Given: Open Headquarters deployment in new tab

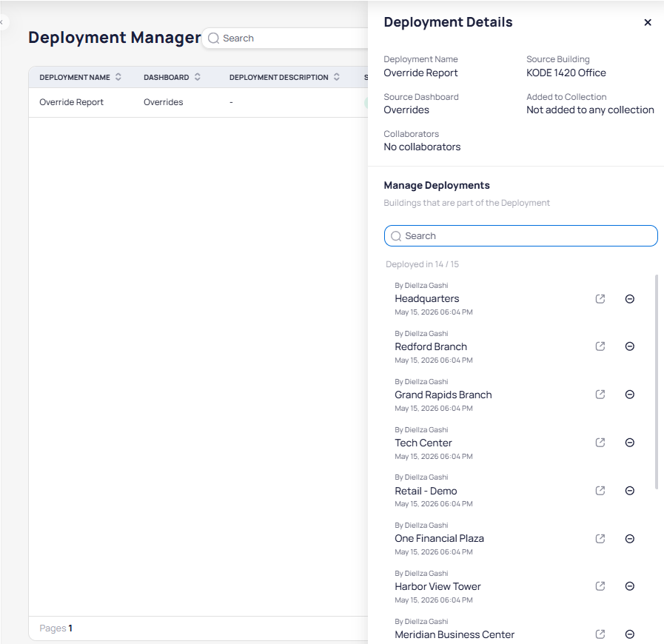Looking at the screenshot, I should [x=600, y=299].
